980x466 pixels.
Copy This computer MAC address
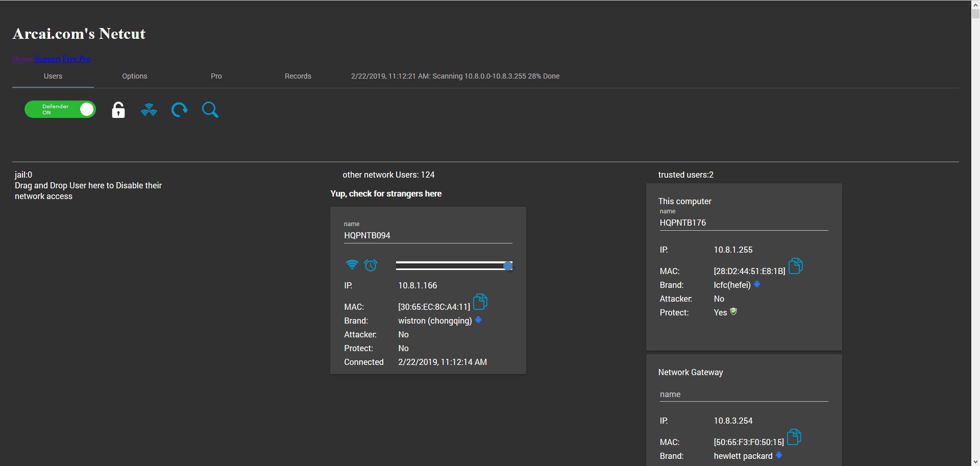coord(795,266)
